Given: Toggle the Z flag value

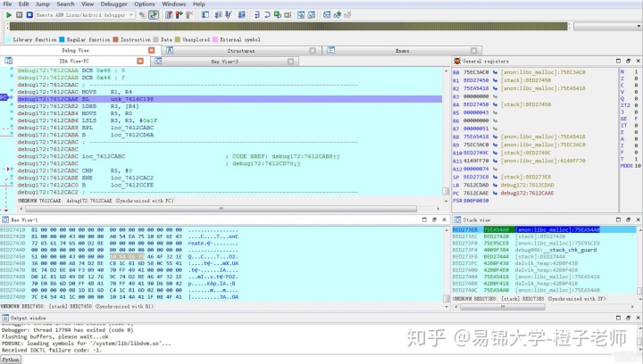Looking at the screenshot, I should [x=636, y=79].
